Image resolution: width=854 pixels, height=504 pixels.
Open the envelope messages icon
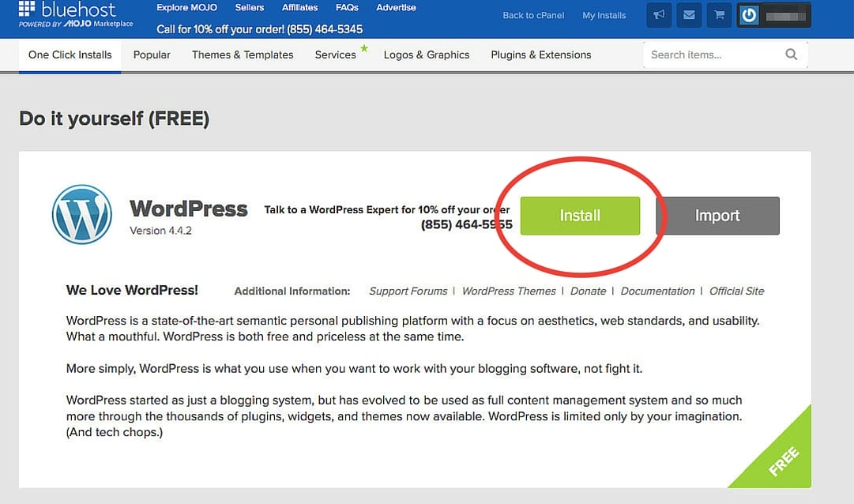pyautogui.click(x=689, y=15)
